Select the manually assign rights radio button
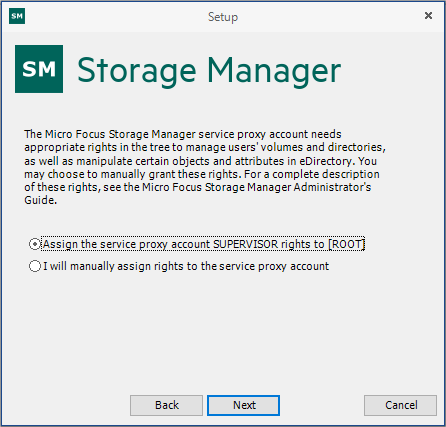Screen dimensions: 446x427 35,266
